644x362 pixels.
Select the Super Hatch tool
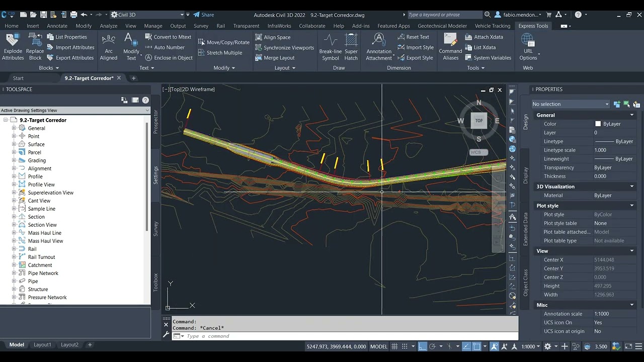pyautogui.click(x=351, y=47)
